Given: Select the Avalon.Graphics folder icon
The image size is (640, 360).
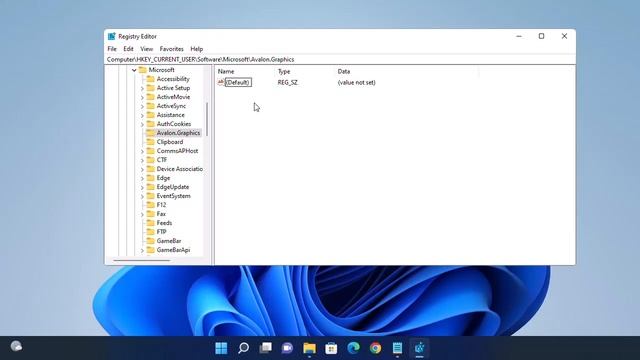Looking at the screenshot, I should [151, 133].
